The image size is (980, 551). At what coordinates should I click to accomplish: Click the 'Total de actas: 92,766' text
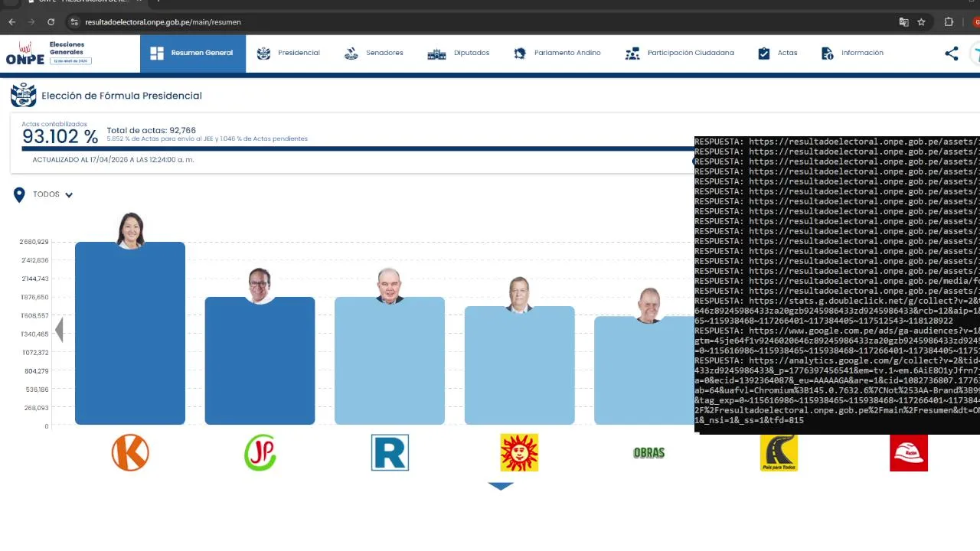[151, 131]
